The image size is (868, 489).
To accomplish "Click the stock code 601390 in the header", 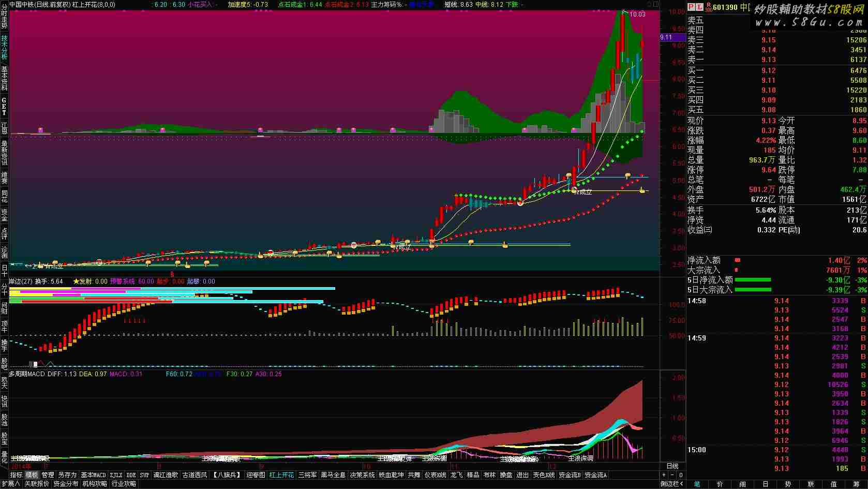I will click(726, 7).
